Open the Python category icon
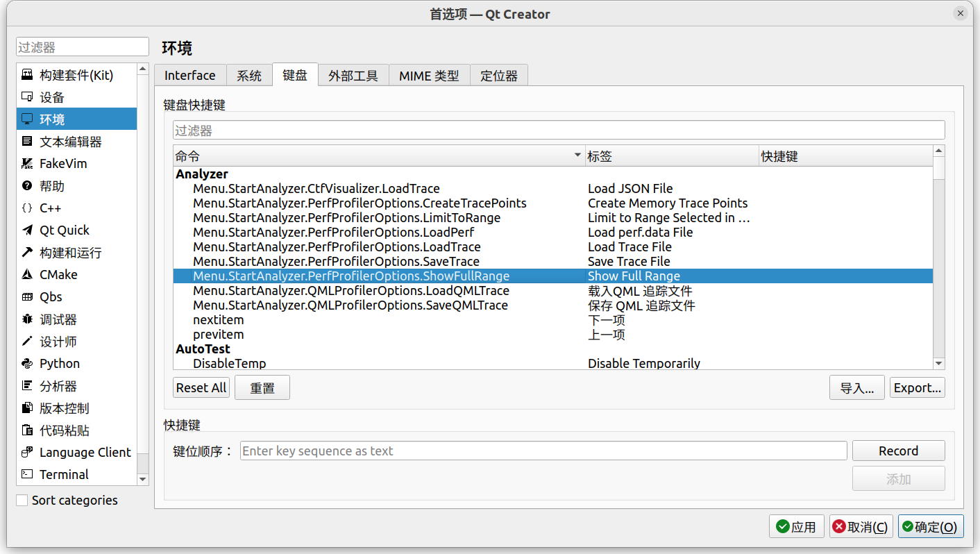This screenshot has width=980, height=554. (27, 364)
